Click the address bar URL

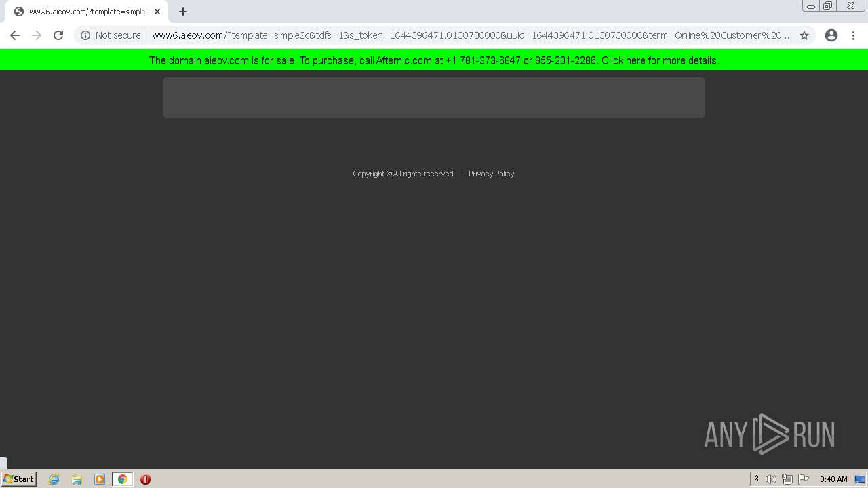(x=471, y=35)
